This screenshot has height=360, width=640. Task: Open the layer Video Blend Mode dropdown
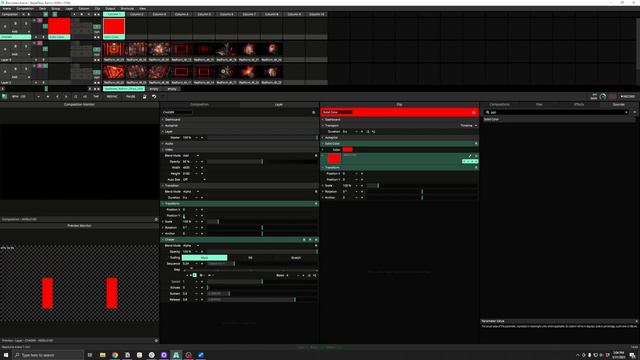click(x=191, y=156)
